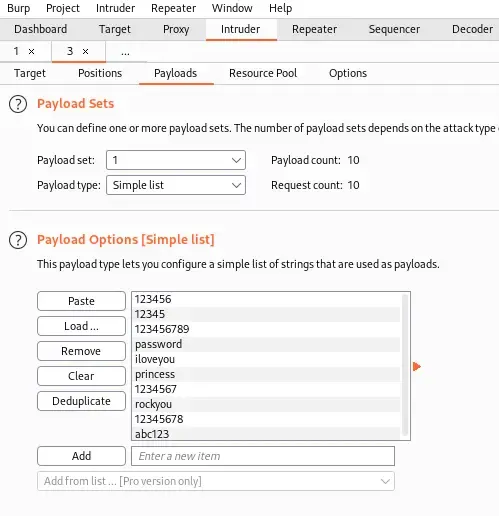
Task: Click the Paste button
Action: [x=81, y=301]
